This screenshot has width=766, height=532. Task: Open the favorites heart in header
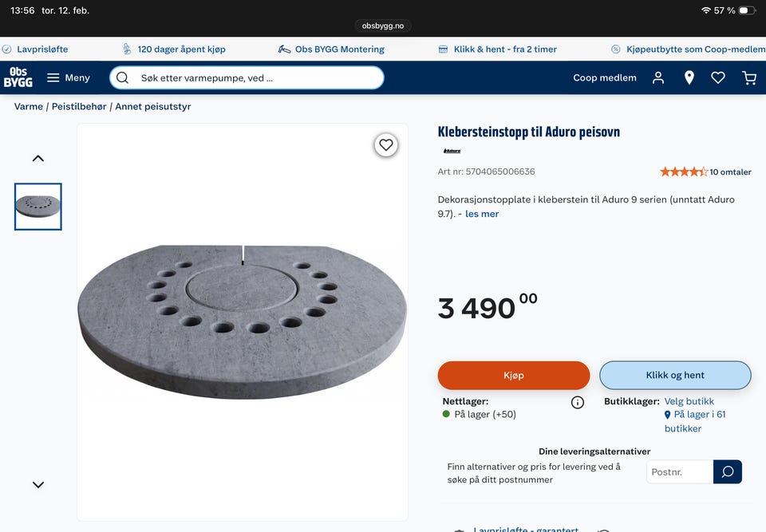pyautogui.click(x=718, y=77)
